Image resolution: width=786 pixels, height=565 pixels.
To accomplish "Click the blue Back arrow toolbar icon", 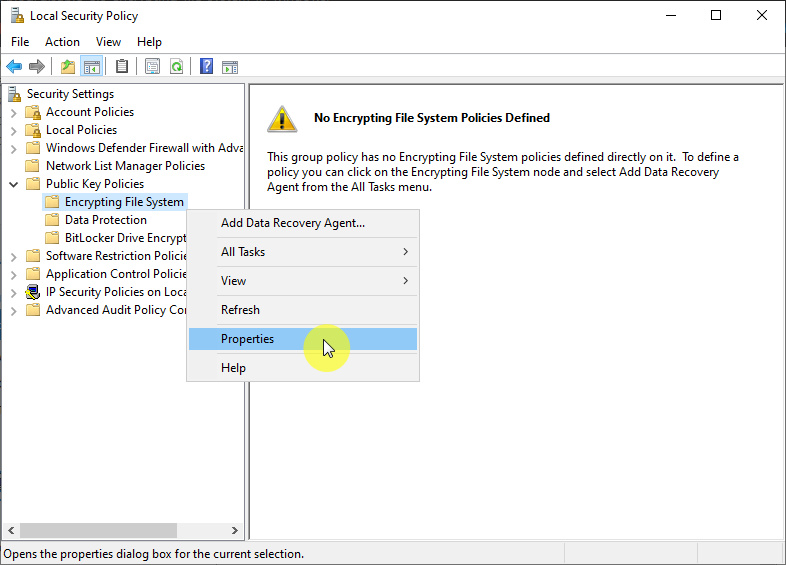I will [14, 67].
